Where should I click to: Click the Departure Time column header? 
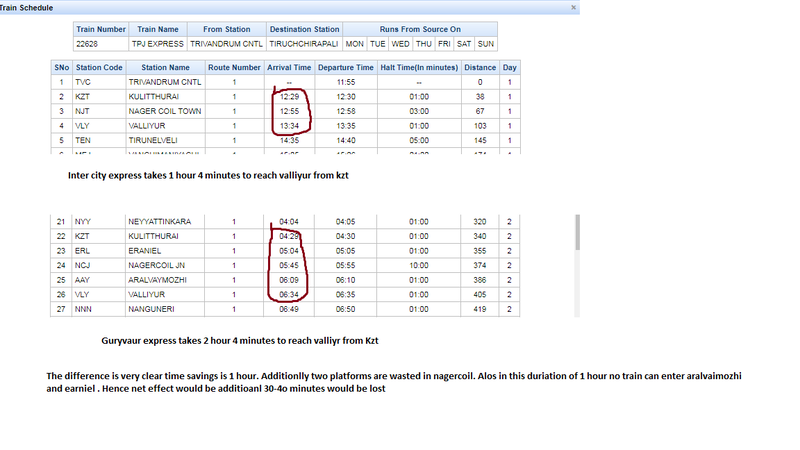(346, 67)
